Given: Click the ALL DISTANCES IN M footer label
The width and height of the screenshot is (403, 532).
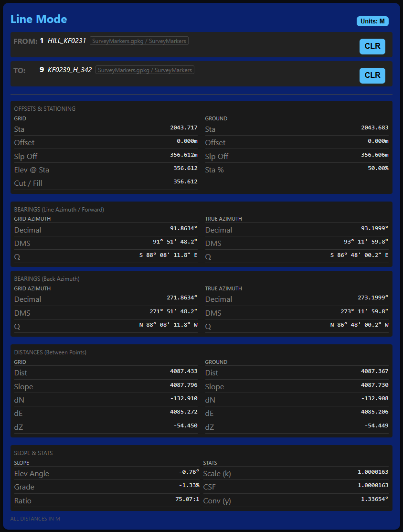Looking at the screenshot, I should point(36,519).
